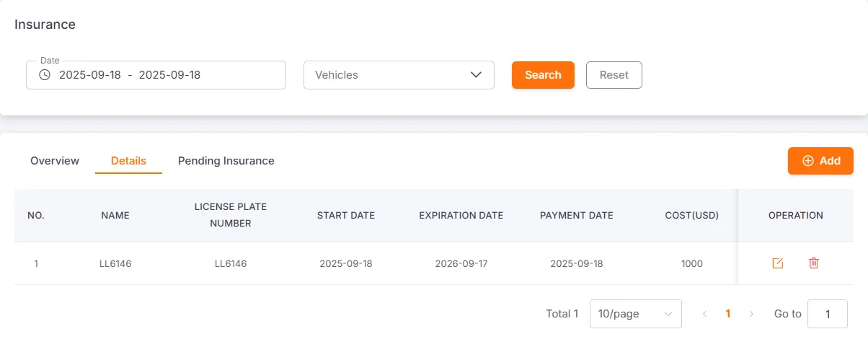The width and height of the screenshot is (868, 342).
Task: Go to next page arrow
Action: [x=751, y=314]
